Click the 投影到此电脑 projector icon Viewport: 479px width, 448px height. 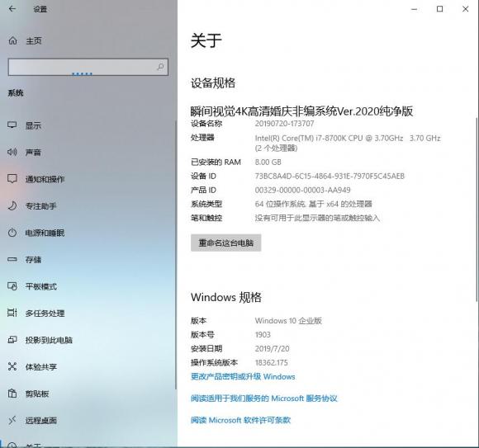(12, 340)
